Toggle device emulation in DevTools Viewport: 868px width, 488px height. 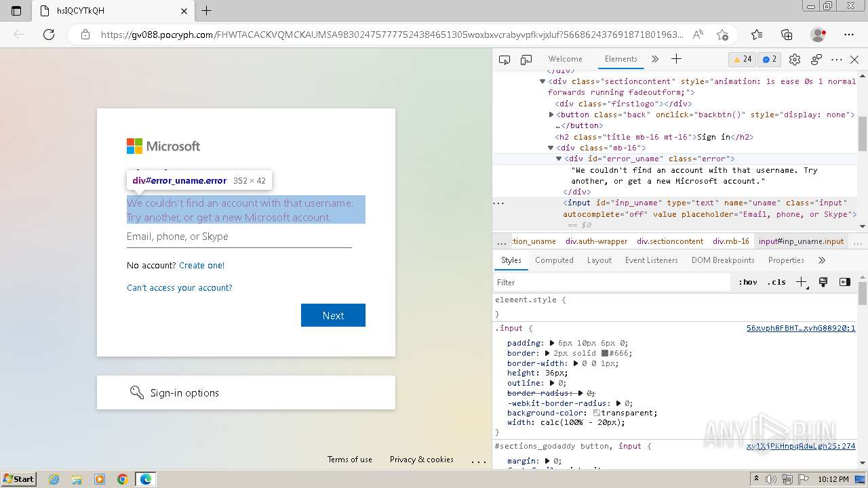526,60
